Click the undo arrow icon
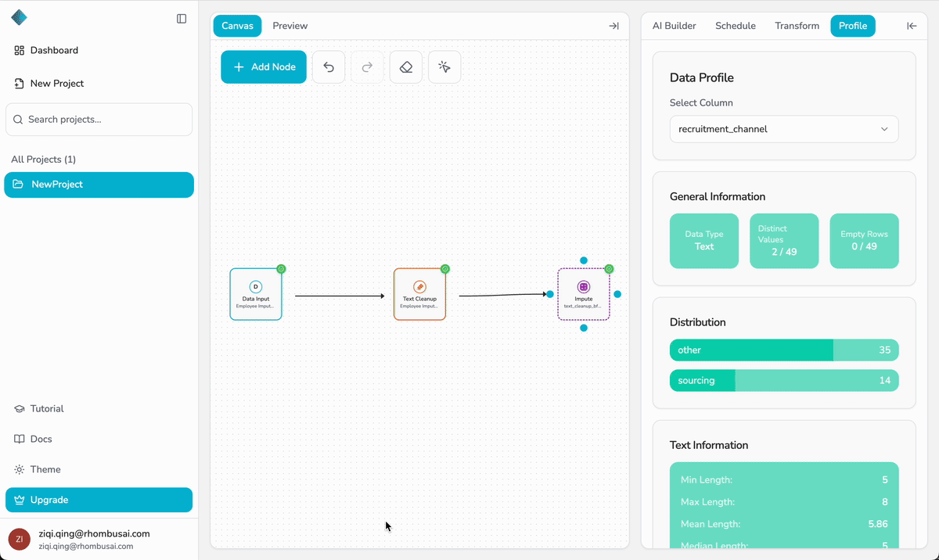Viewport: 939px width, 560px height. [x=329, y=67]
